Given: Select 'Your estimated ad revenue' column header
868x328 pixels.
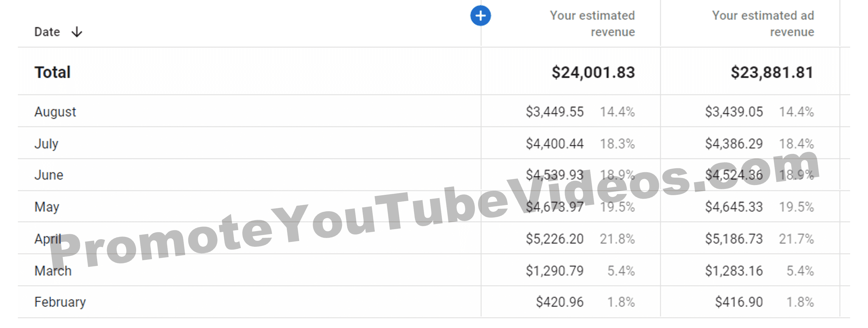Looking at the screenshot, I should pyautogui.click(x=763, y=24).
